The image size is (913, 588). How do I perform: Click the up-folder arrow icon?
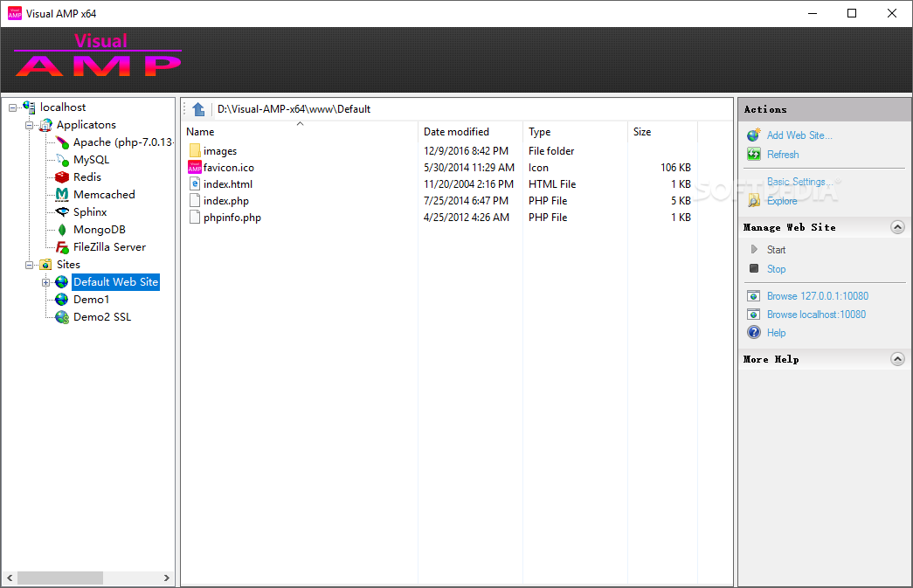click(x=198, y=109)
